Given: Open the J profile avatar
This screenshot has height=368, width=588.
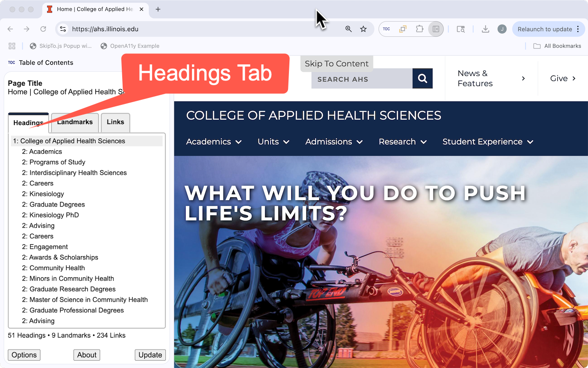Looking at the screenshot, I should (x=502, y=29).
